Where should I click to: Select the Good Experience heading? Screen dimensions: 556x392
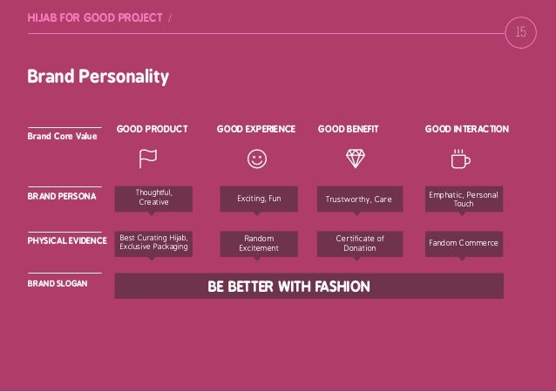[x=256, y=129]
